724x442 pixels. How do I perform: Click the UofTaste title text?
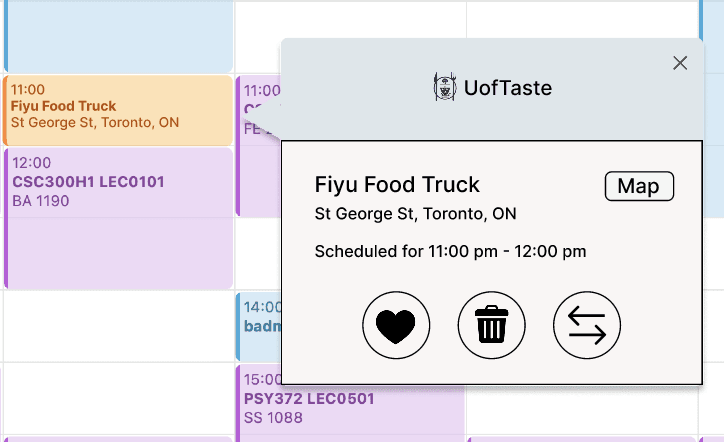pyautogui.click(x=507, y=88)
